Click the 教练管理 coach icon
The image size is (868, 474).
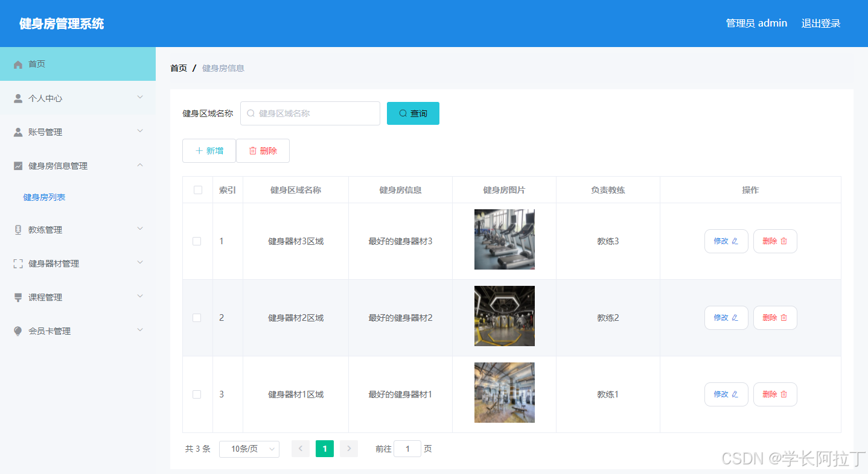18,229
